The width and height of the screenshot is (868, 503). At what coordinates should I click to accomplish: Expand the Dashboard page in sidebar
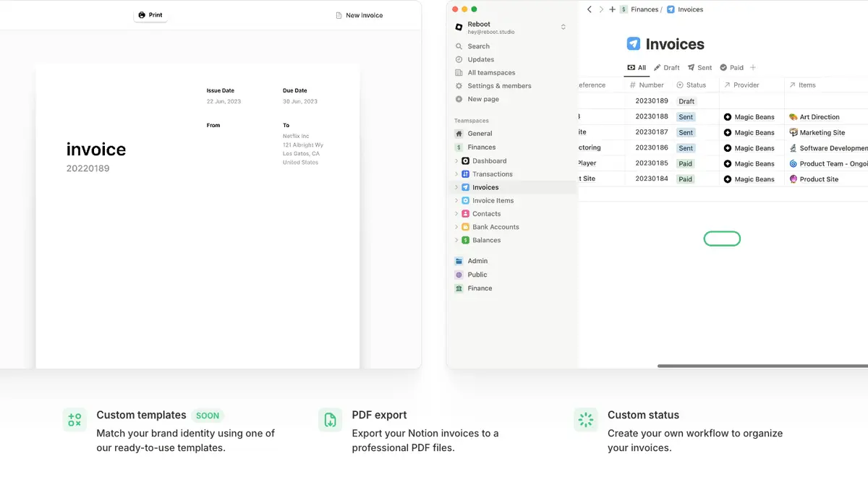click(x=456, y=161)
